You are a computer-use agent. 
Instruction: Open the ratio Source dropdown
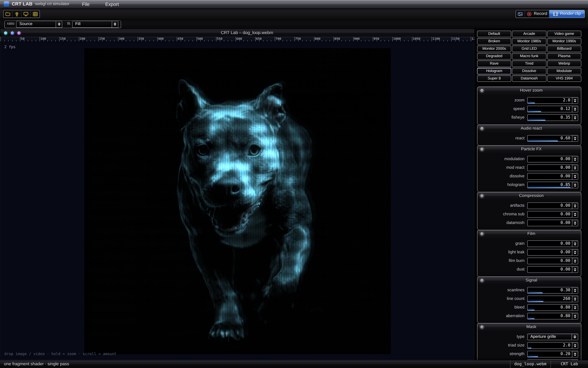pyautogui.click(x=39, y=24)
